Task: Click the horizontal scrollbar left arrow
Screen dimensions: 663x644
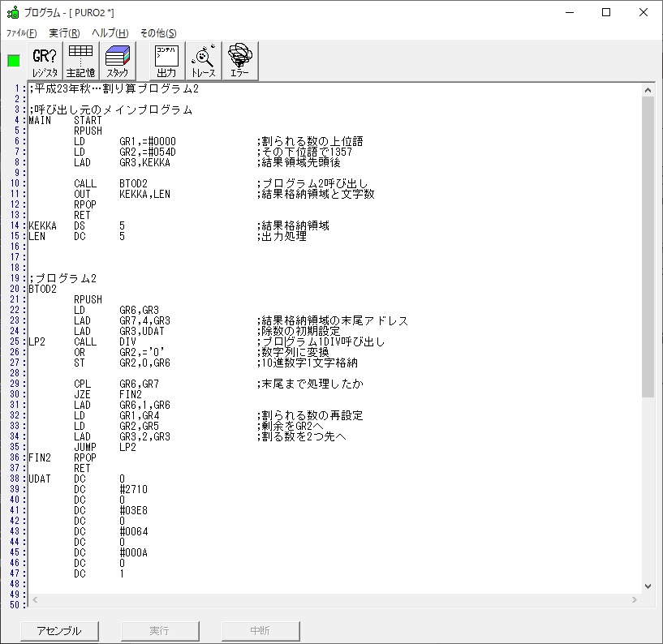Action: click(35, 599)
